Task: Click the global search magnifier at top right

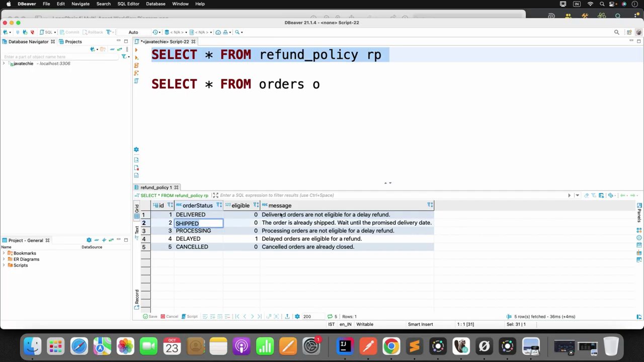Action: [x=616, y=32]
